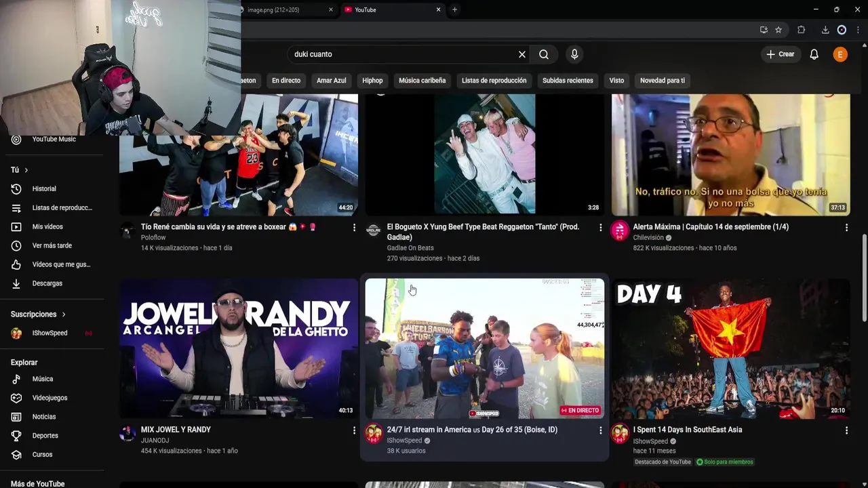The image size is (868, 488).
Task: Open options menu for 24/7 irl stream
Action: click(600, 430)
